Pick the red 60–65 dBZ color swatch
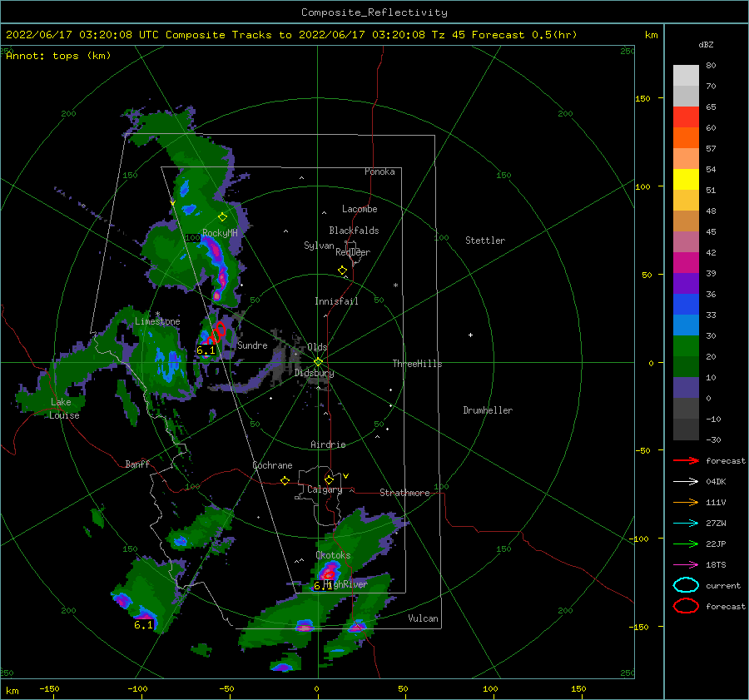 coord(686,117)
